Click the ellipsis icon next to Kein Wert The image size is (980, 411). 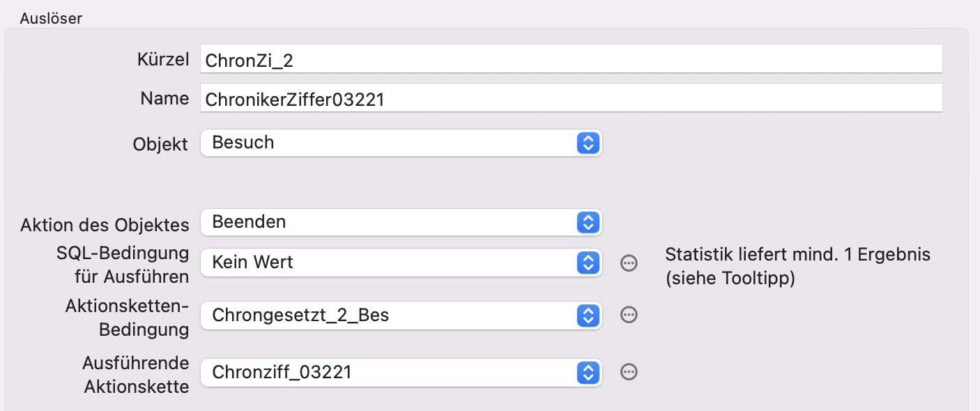(x=629, y=263)
